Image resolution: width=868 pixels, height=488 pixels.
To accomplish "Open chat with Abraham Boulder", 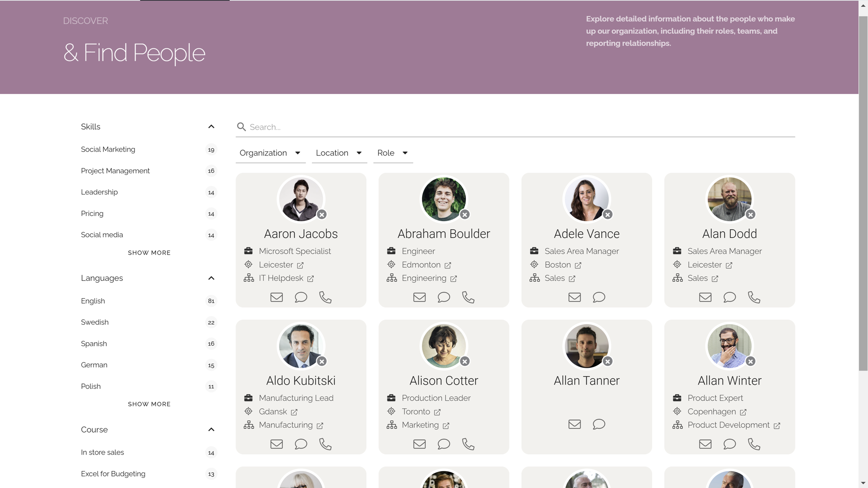I will (444, 297).
